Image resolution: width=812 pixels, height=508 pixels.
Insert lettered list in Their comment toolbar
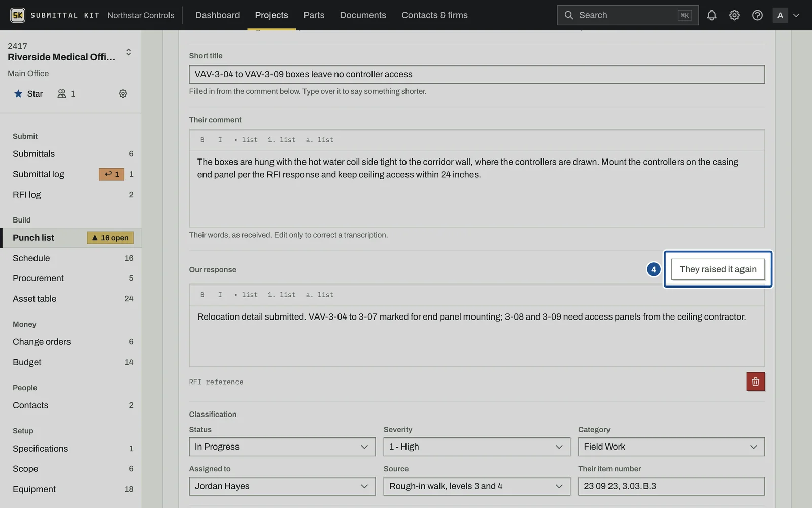point(320,140)
